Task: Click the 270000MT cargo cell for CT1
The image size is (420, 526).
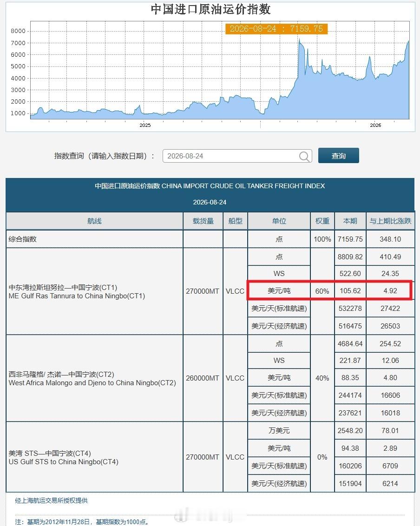Action: click(x=203, y=291)
